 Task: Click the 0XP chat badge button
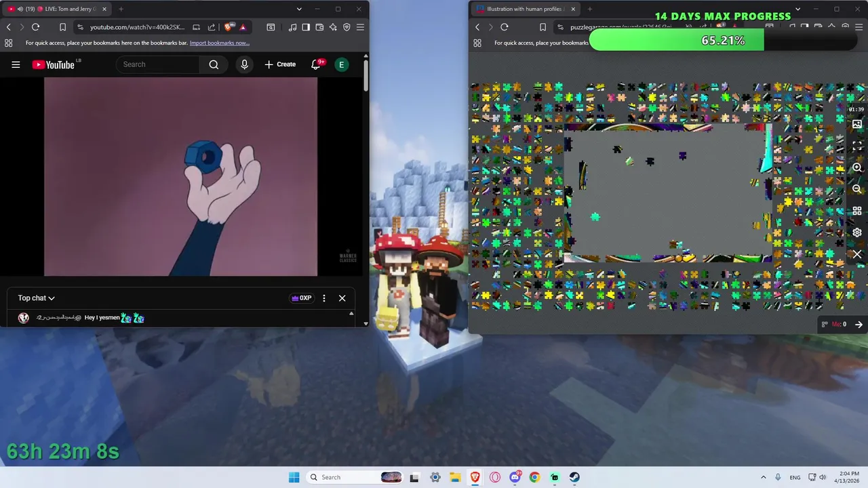tap(301, 298)
